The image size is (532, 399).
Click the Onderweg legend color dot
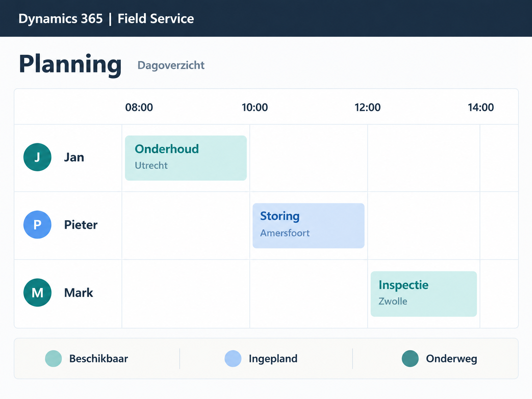[410, 358]
